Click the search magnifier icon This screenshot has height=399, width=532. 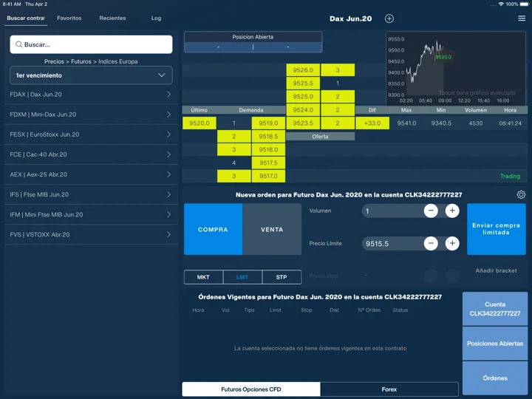coord(19,44)
